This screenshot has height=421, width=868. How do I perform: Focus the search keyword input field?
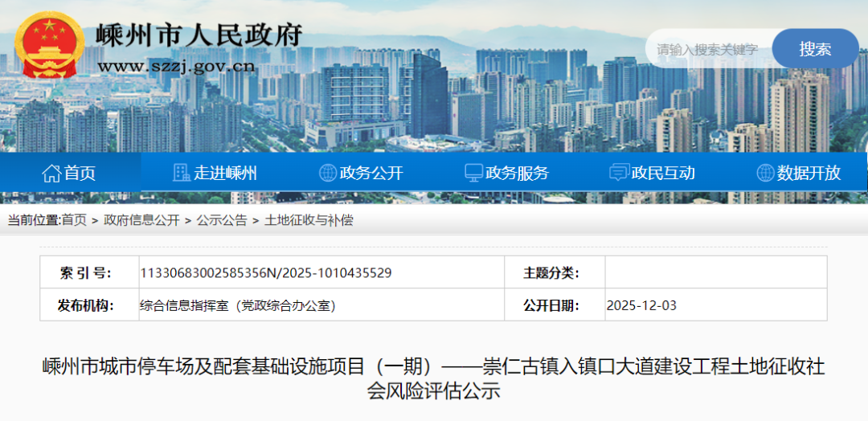tap(709, 49)
